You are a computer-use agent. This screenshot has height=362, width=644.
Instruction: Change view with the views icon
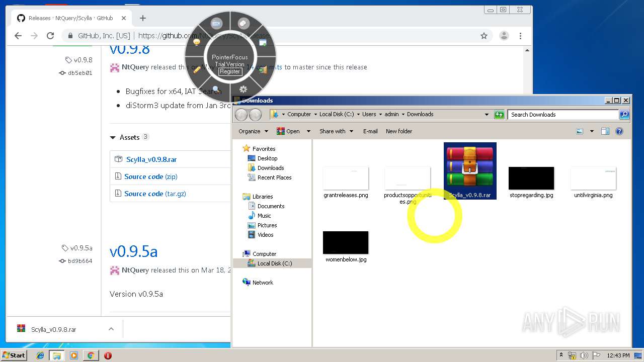coord(580,131)
